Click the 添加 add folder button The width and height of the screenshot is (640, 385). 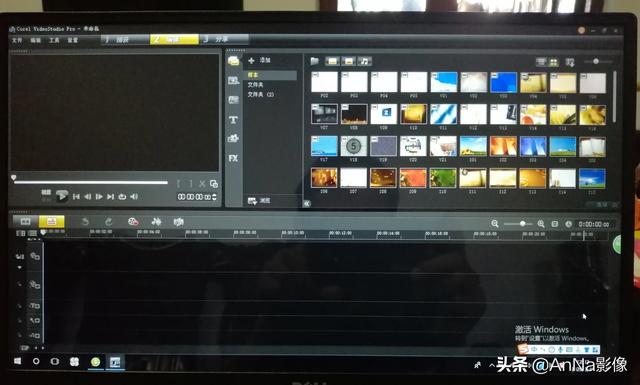260,60
